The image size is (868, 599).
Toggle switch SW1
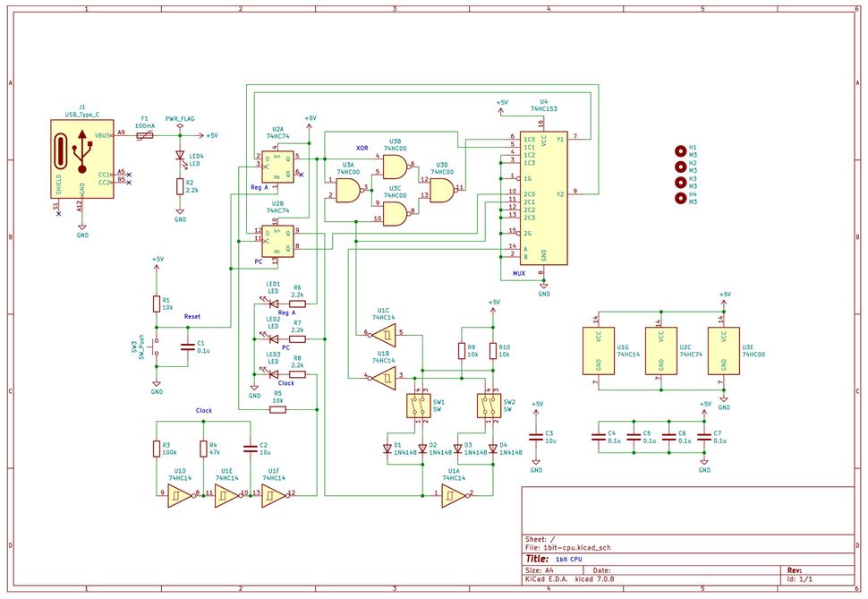[x=421, y=406]
